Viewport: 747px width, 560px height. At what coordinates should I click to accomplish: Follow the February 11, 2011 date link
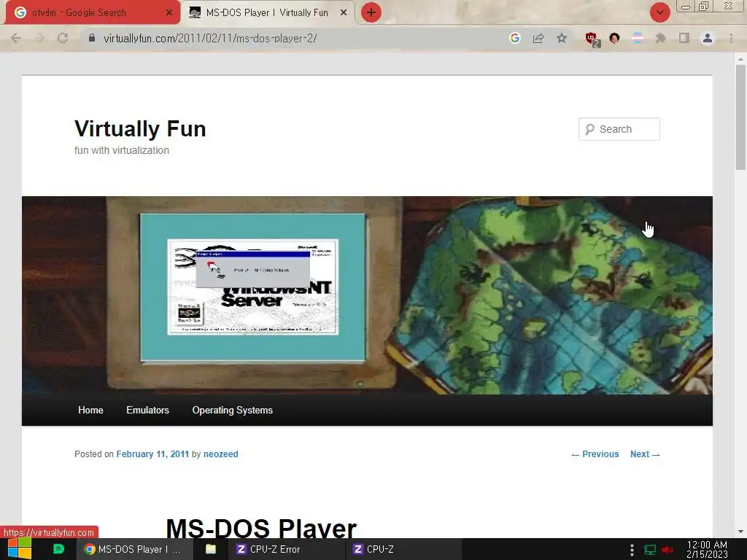152,454
